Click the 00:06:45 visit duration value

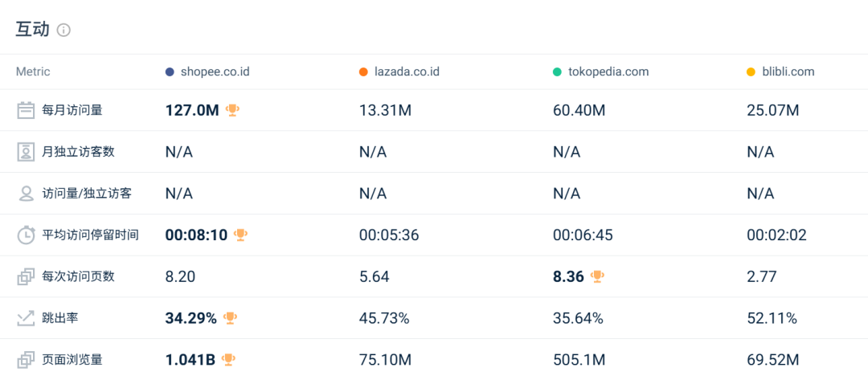tap(583, 235)
